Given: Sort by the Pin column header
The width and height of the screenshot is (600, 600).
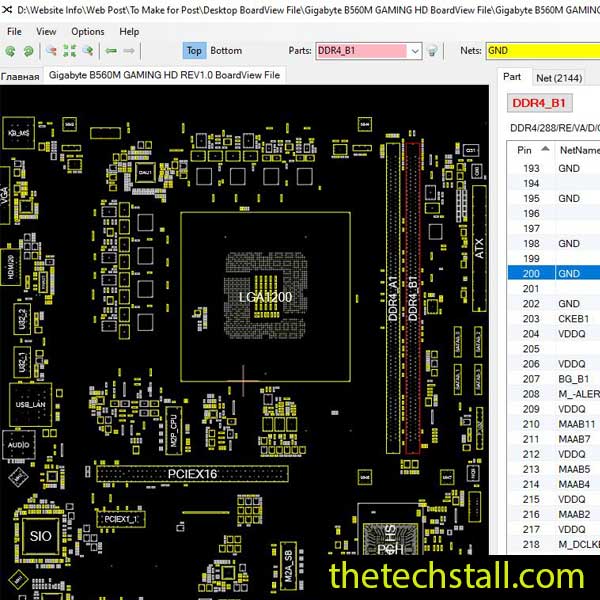Looking at the screenshot, I should 531,150.
